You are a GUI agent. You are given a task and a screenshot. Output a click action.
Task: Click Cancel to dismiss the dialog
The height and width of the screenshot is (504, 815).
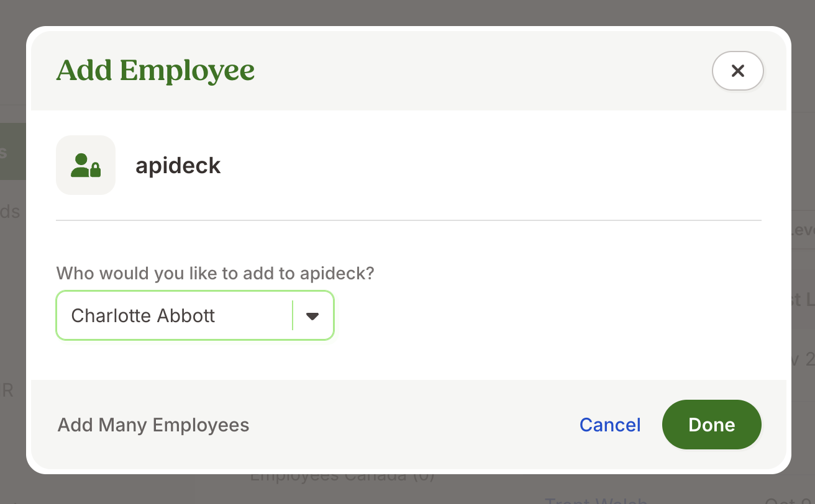coord(610,425)
